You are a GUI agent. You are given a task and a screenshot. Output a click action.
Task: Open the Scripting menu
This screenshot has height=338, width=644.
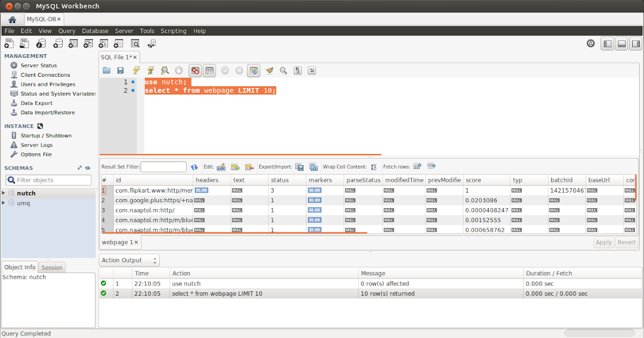174,31
